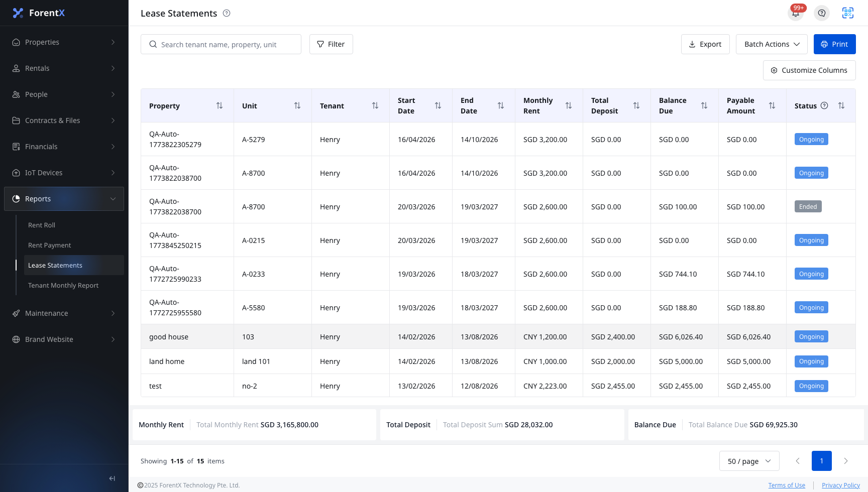Sort table by Property column

point(220,105)
